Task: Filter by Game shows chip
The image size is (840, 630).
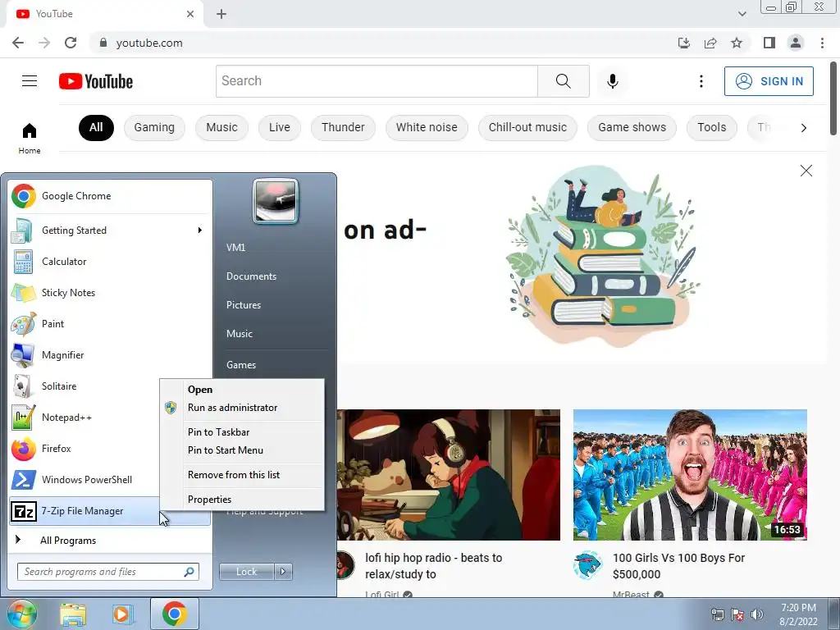Action: tap(632, 127)
